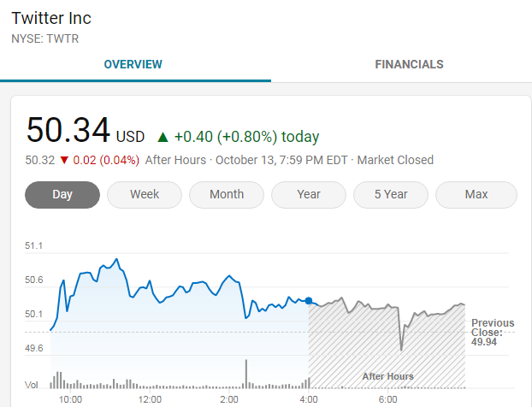Click the 50.34 stock price
532x407 pixels.
(68, 130)
